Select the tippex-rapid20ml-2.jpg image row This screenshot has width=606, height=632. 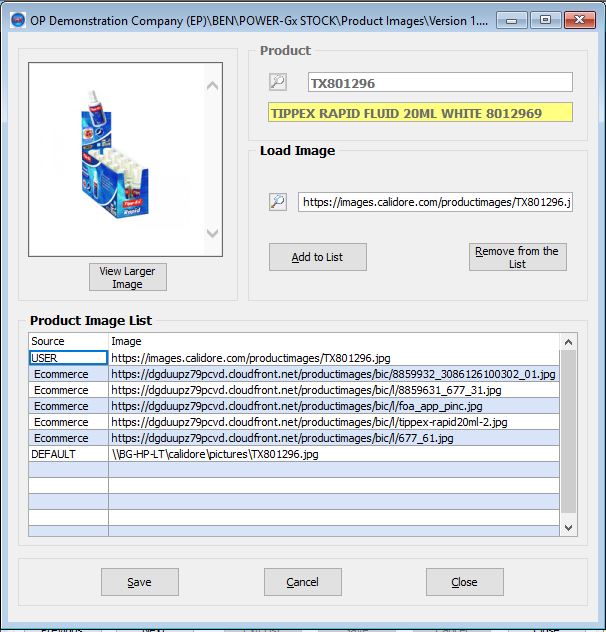click(309, 422)
